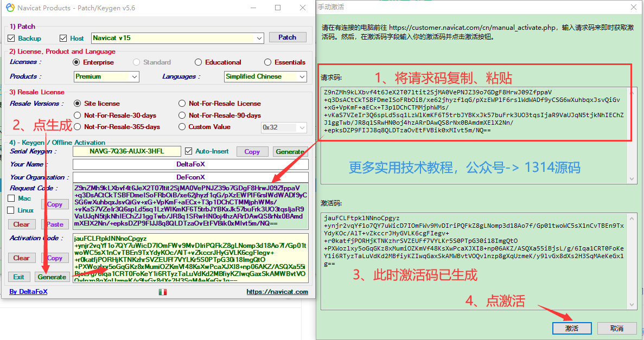Click Copy button for Activation Code
The width and height of the screenshot is (644, 340).
pyautogui.click(x=55, y=258)
